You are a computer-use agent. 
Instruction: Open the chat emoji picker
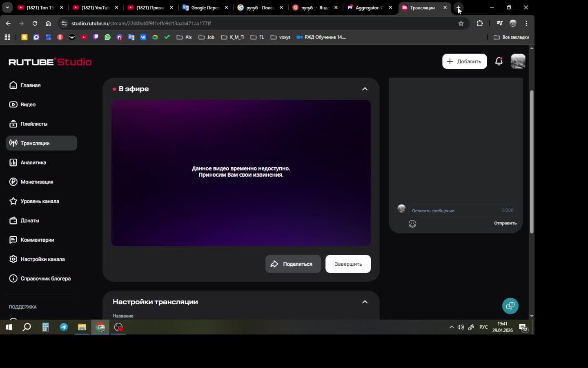coord(412,224)
